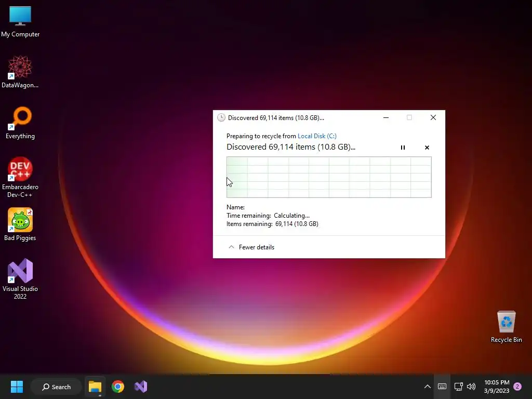Close the recycle progress dialog window
Viewport: 532px width, 399px height.
coord(433,117)
